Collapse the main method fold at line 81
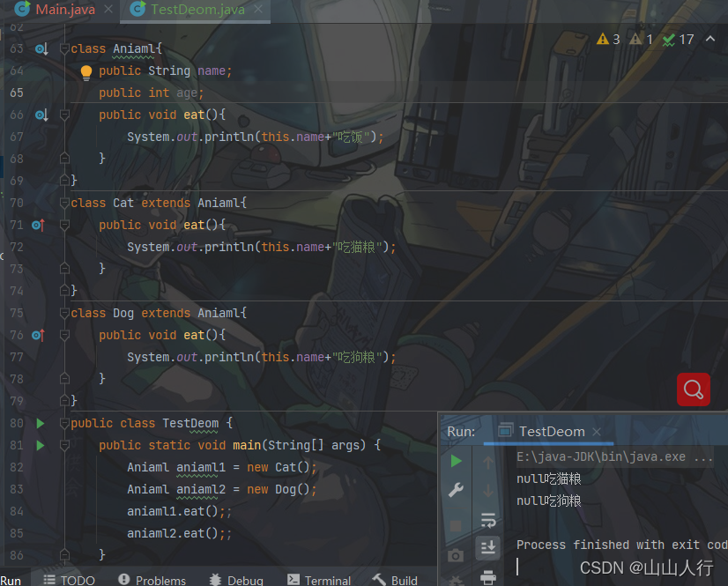Screen dimensions: 728x586 [x=64, y=445]
